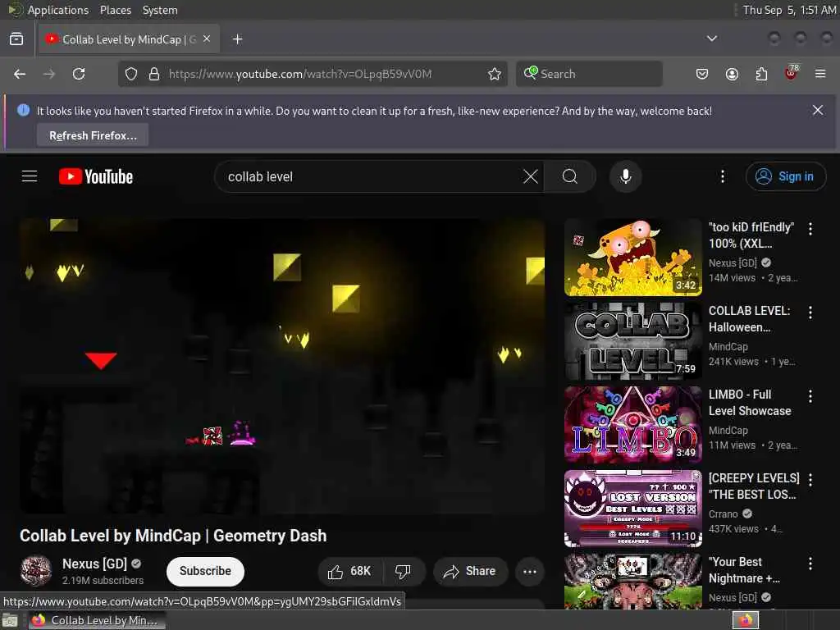Screen dimensions: 840x630
Task: Share this video
Action: [x=469, y=571]
